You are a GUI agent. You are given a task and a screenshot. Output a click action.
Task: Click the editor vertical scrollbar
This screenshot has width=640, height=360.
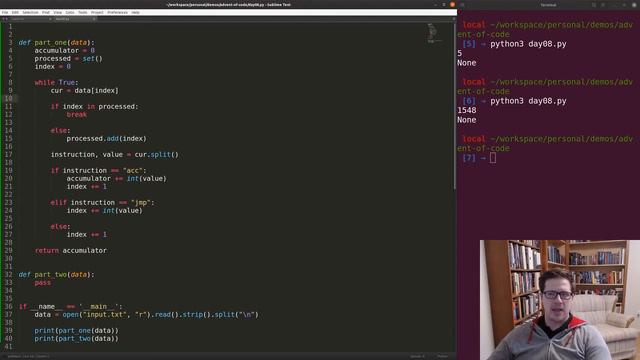tap(454, 105)
